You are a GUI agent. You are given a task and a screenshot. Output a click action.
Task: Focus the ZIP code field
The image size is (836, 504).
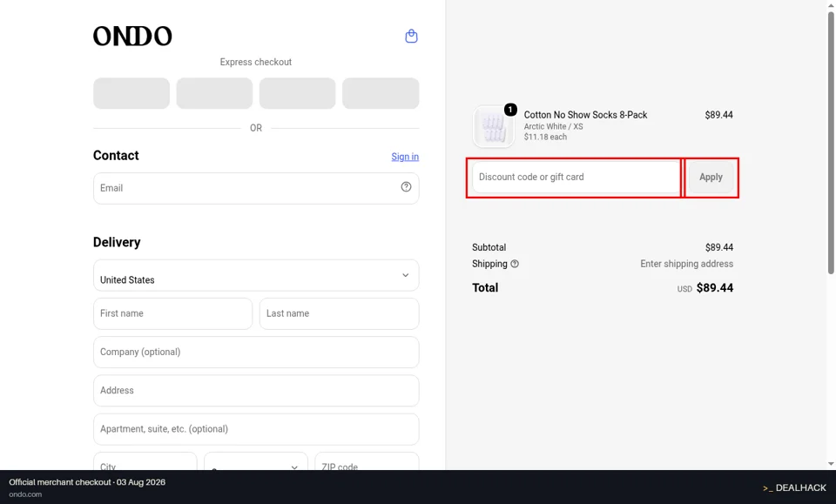point(367,461)
